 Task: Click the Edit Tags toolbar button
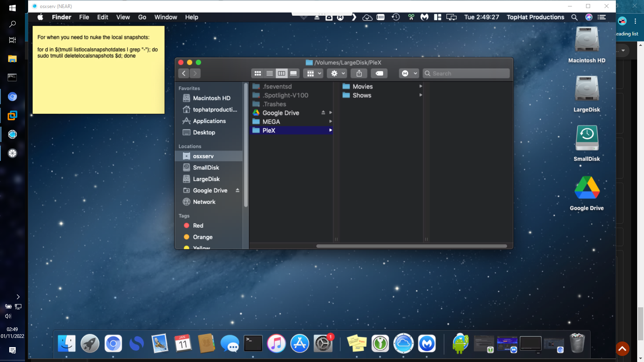(379, 73)
